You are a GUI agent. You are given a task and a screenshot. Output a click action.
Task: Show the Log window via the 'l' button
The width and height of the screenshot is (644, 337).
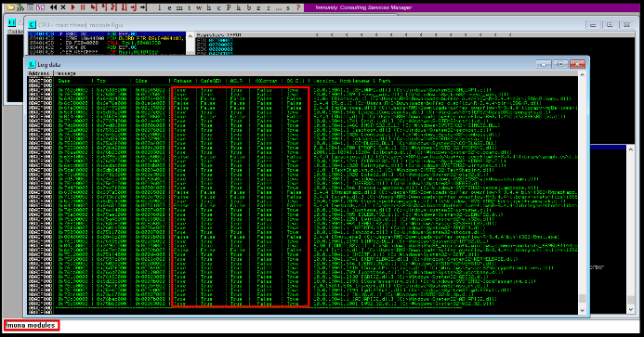tap(159, 7)
